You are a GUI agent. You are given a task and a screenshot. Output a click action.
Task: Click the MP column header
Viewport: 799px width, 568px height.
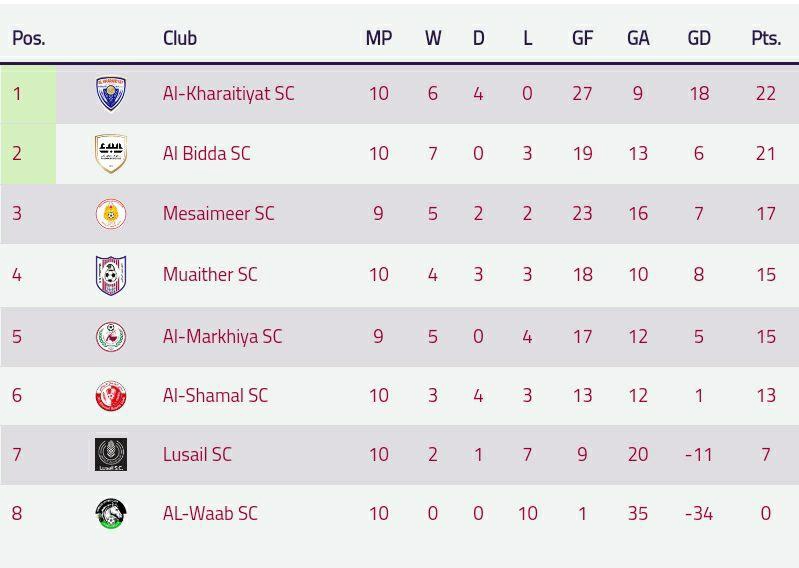click(378, 39)
